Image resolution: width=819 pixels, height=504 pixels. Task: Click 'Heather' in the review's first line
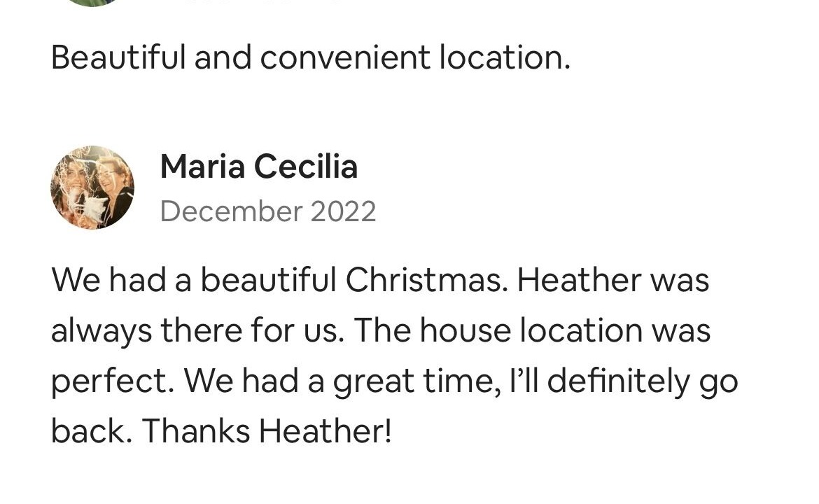coord(578,281)
